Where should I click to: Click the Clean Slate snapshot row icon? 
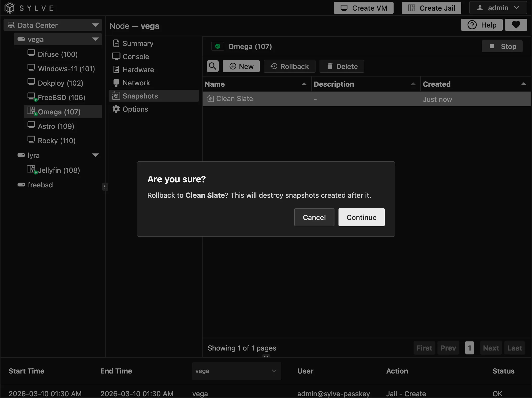(x=210, y=99)
